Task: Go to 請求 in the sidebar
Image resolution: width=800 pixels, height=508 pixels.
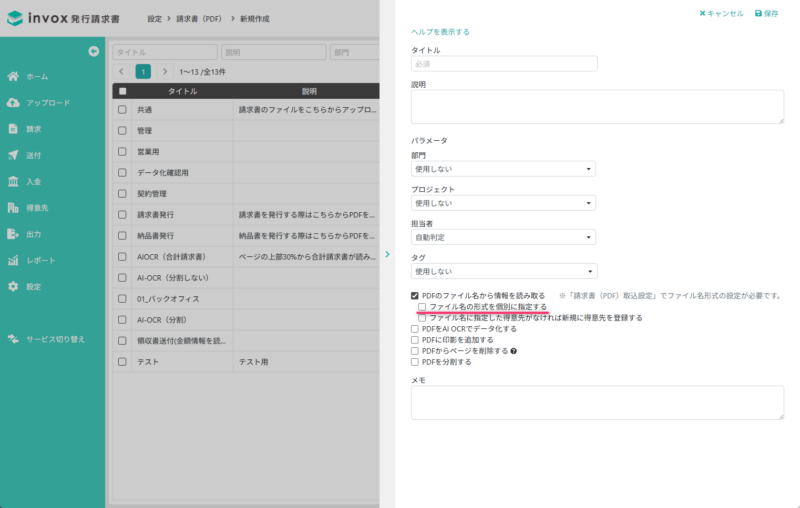Action: pyautogui.click(x=33, y=129)
